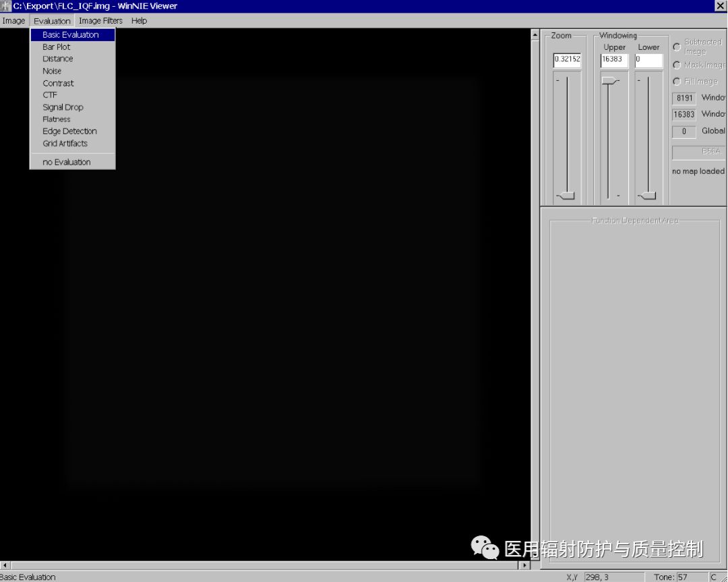
Task: Click the Zoom value input field
Action: (x=567, y=60)
